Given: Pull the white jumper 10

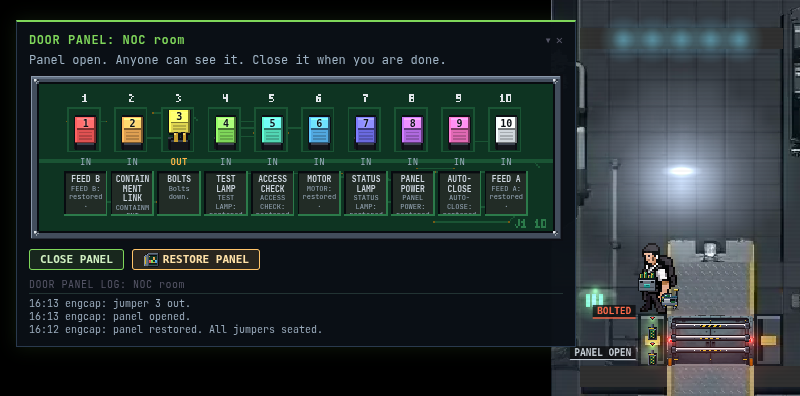Looking at the screenshot, I should pyautogui.click(x=506, y=130).
